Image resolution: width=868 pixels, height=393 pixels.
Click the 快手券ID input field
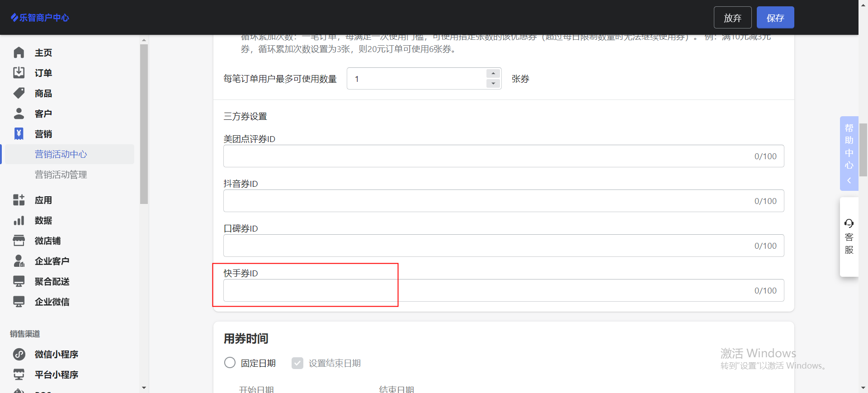(504, 290)
